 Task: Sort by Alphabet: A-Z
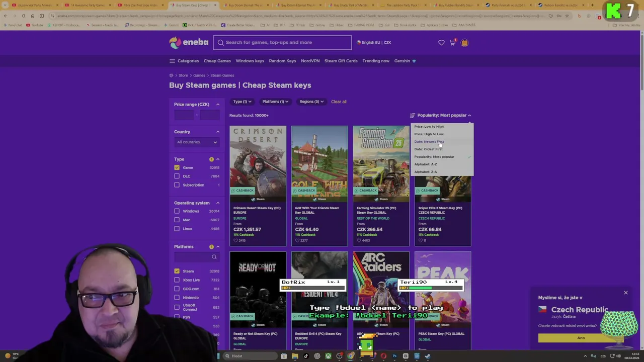point(426,164)
